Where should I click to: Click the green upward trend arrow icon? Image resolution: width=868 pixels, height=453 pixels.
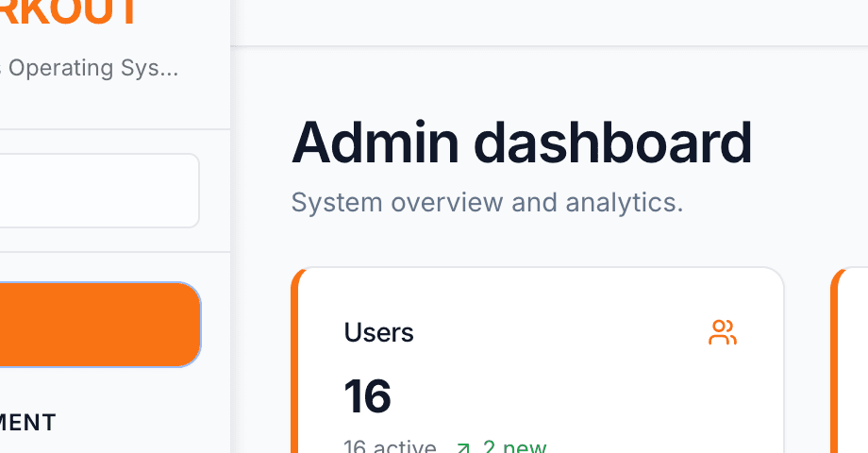463,447
